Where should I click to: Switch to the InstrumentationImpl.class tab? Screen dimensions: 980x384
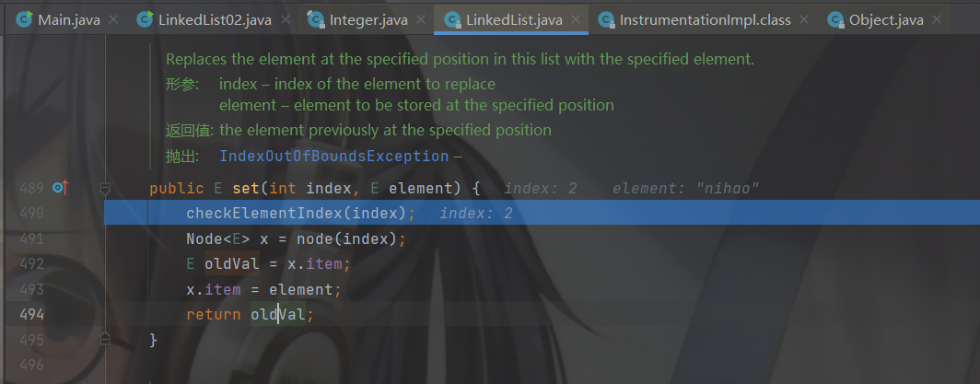[x=705, y=20]
